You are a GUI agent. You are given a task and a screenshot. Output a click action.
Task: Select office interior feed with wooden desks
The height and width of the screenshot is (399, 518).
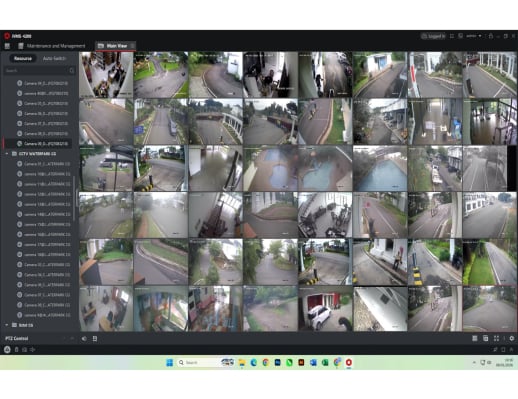(106, 309)
